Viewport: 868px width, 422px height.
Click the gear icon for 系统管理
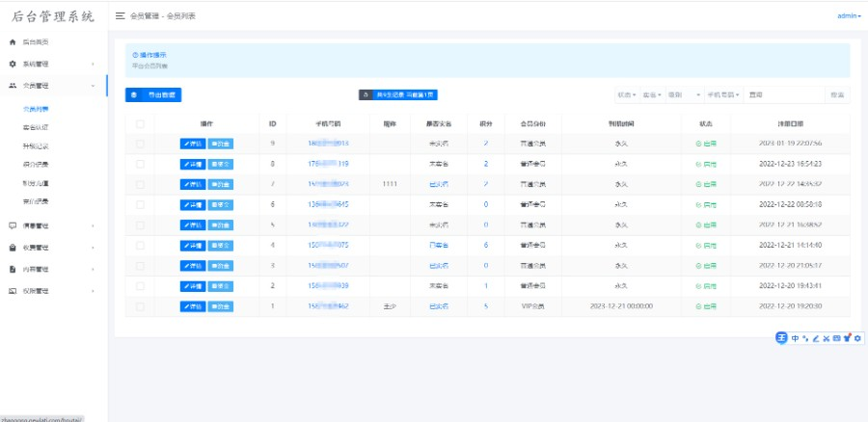click(13, 64)
